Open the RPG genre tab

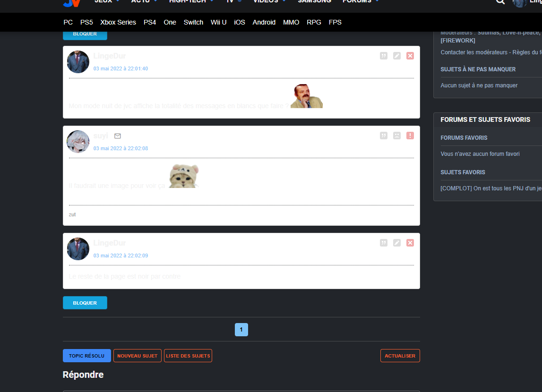pos(314,22)
